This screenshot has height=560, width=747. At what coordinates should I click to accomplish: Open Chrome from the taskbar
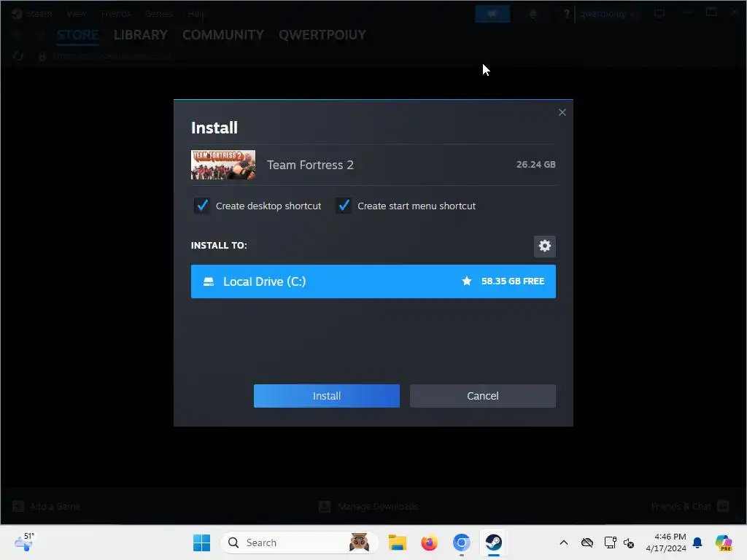461,542
